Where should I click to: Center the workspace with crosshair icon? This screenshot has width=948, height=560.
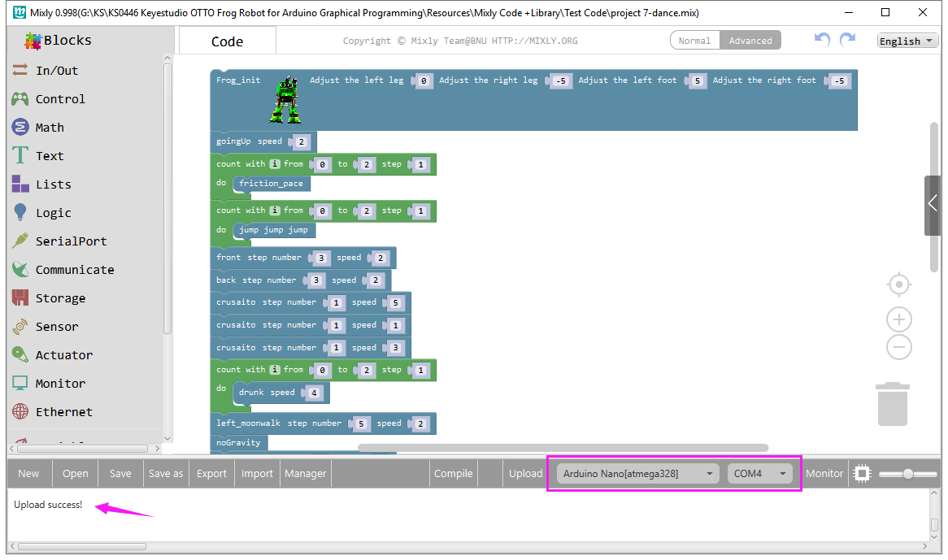click(899, 284)
